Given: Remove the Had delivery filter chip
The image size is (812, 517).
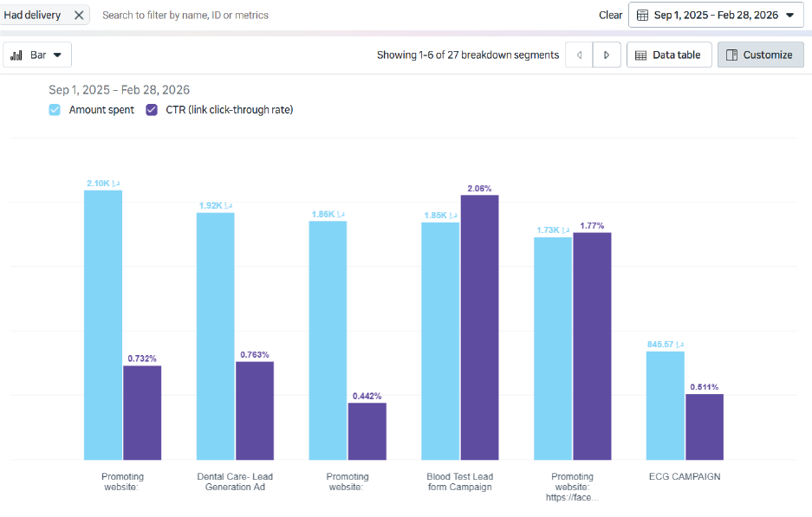Looking at the screenshot, I should [x=79, y=15].
